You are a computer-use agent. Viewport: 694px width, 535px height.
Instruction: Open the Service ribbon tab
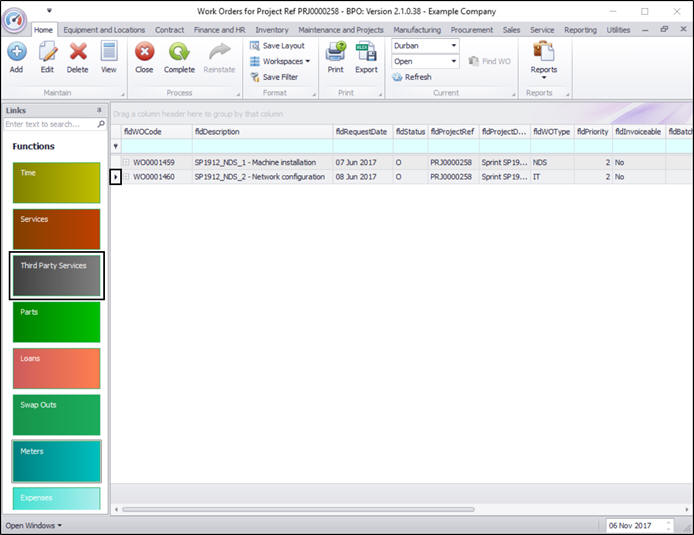tap(542, 30)
